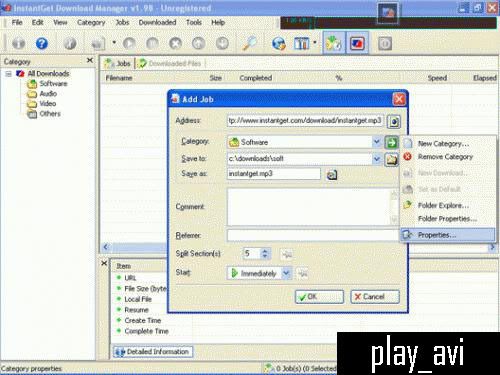Select Properties in the popup menu
500x375 pixels.
[x=448, y=235]
